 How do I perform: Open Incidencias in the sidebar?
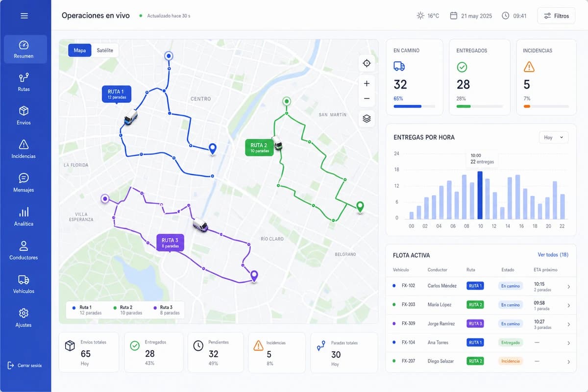[24, 149]
